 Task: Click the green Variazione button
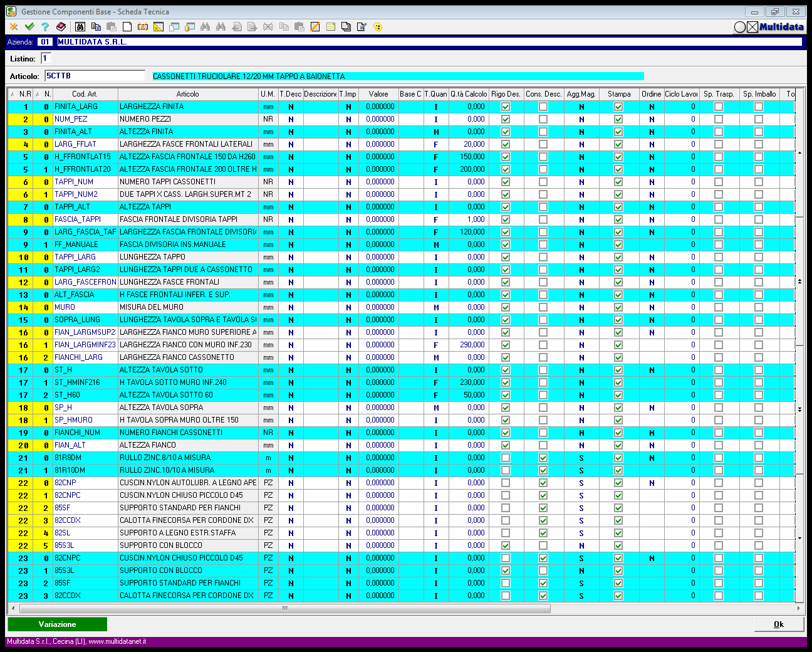[57, 624]
